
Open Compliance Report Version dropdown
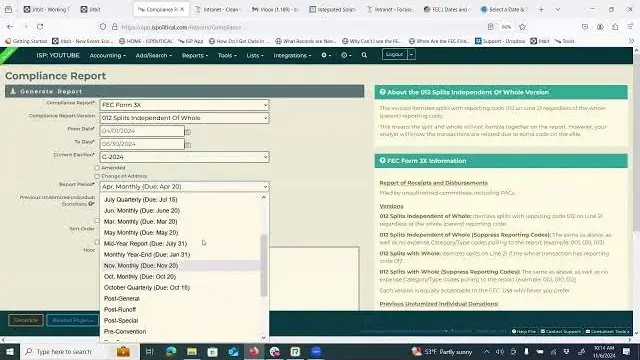click(x=184, y=118)
